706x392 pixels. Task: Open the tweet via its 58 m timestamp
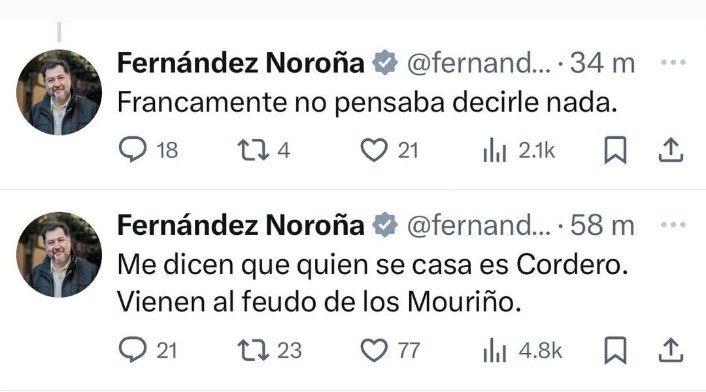(x=602, y=225)
